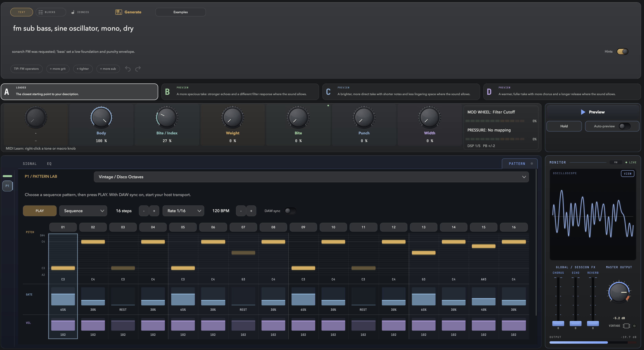Click the '+ more grit' chip
The width and height of the screenshot is (644, 350).
pyautogui.click(x=58, y=69)
